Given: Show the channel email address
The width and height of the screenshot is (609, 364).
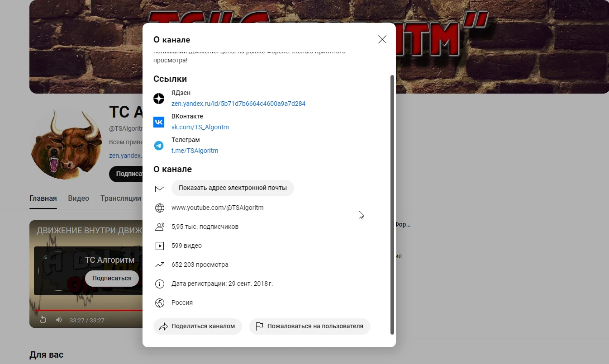Looking at the screenshot, I should [x=233, y=188].
